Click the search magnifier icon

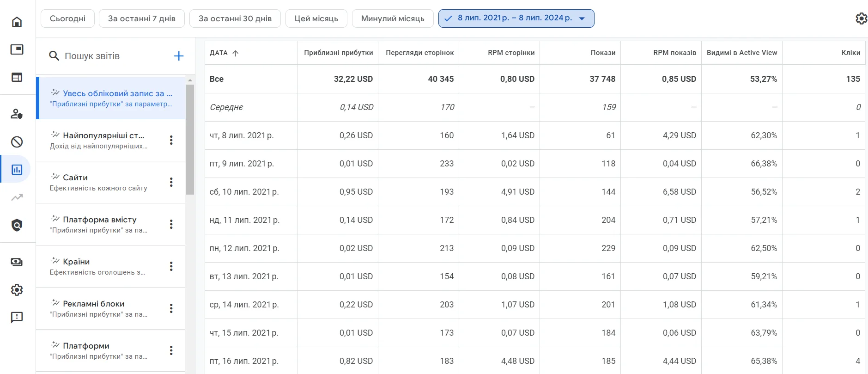click(54, 56)
